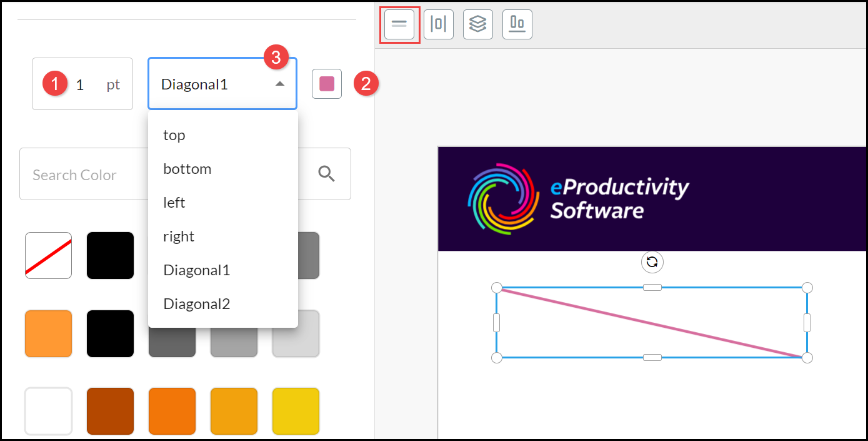868x441 pixels.
Task: Choose 'top' from the border list
Action: coord(174,135)
